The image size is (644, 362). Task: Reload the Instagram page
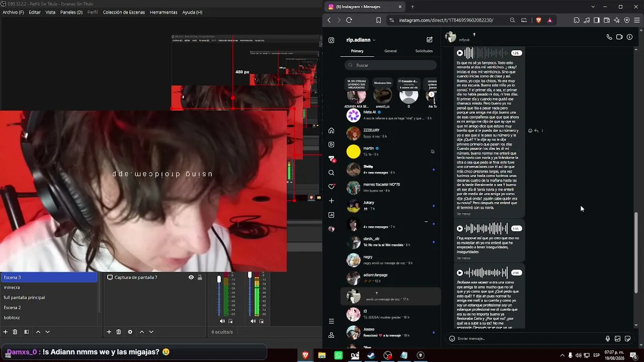(x=349, y=20)
